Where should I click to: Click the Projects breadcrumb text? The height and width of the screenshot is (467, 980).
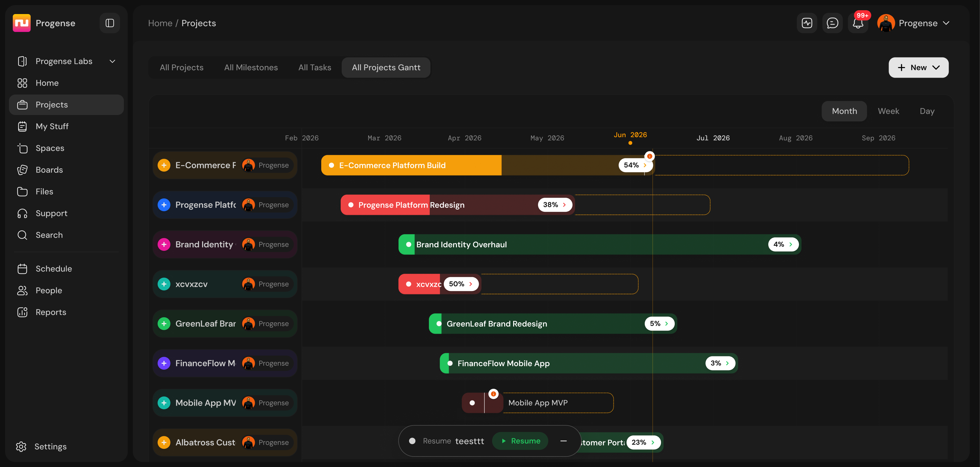(199, 23)
